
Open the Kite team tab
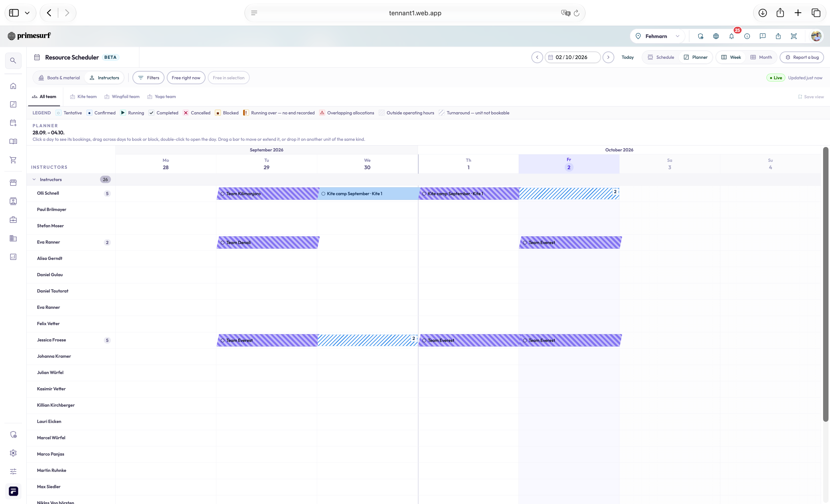coord(83,97)
